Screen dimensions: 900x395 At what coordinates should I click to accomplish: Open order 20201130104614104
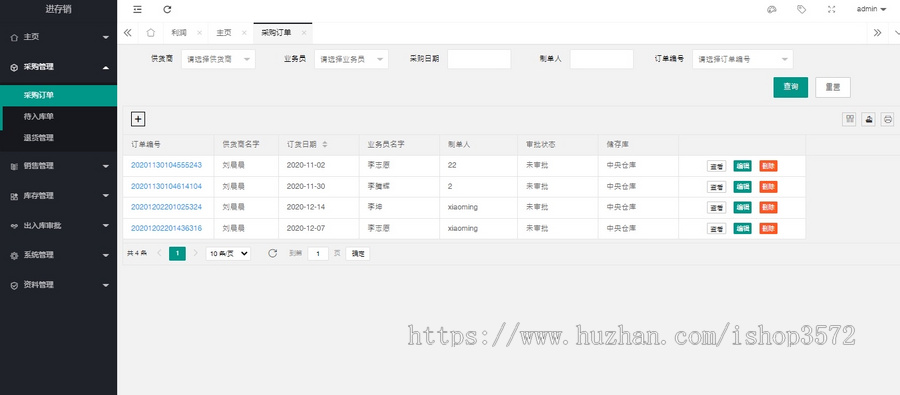166,186
